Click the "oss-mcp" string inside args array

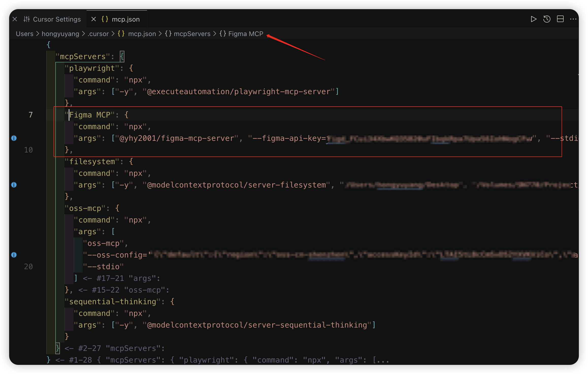(x=103, y=243)
